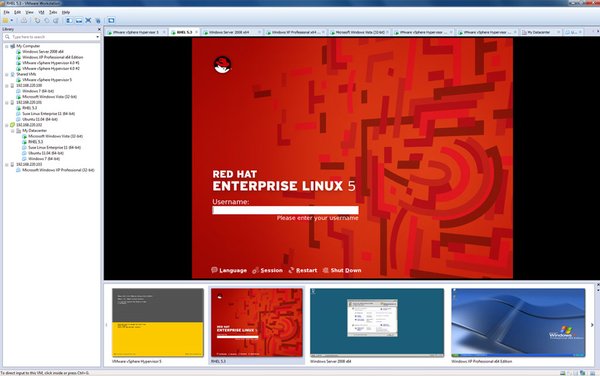Click the Username field on RHEL login

(285, 210)
